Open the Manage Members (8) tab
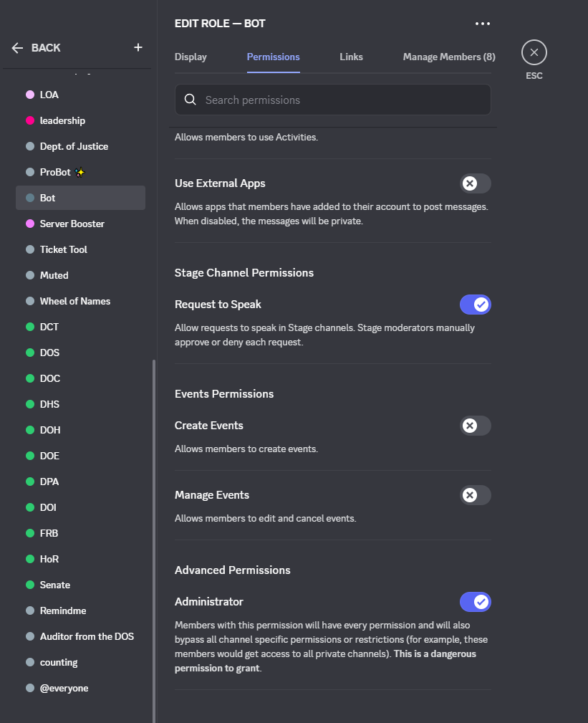 [x=449, y=57]
